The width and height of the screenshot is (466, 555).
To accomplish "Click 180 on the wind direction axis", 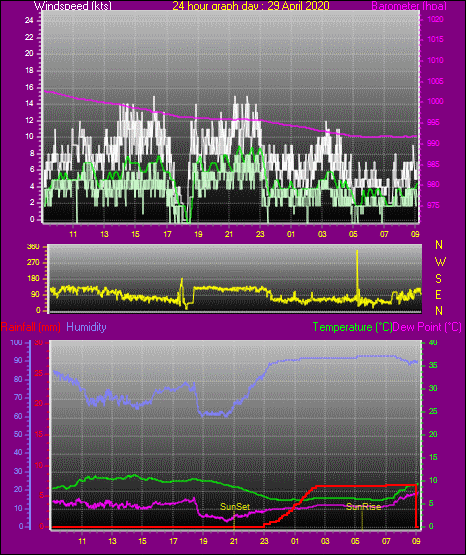I will click(x=33, y=279).
